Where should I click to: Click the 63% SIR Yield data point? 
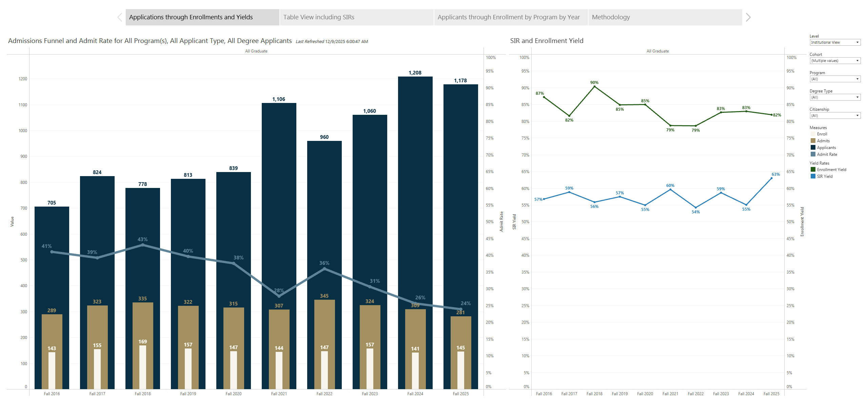point(771,178)
